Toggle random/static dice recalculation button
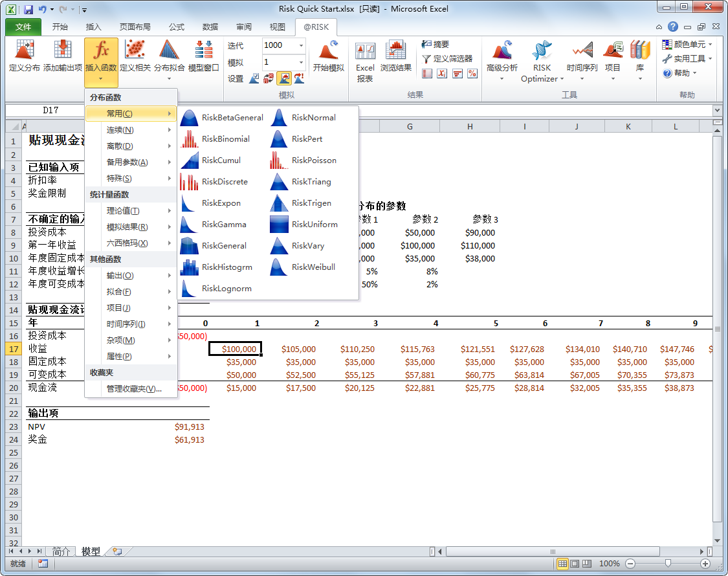The height and width of the screenshot is (576, 728). coord(269,78)
